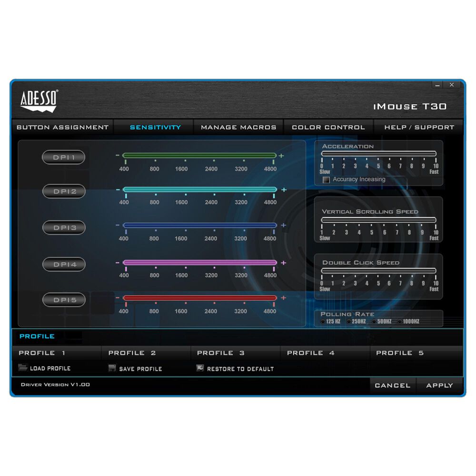Increase DPI4 with the plus icon
The height and width of the screenshot is (476, 476).
284,263
